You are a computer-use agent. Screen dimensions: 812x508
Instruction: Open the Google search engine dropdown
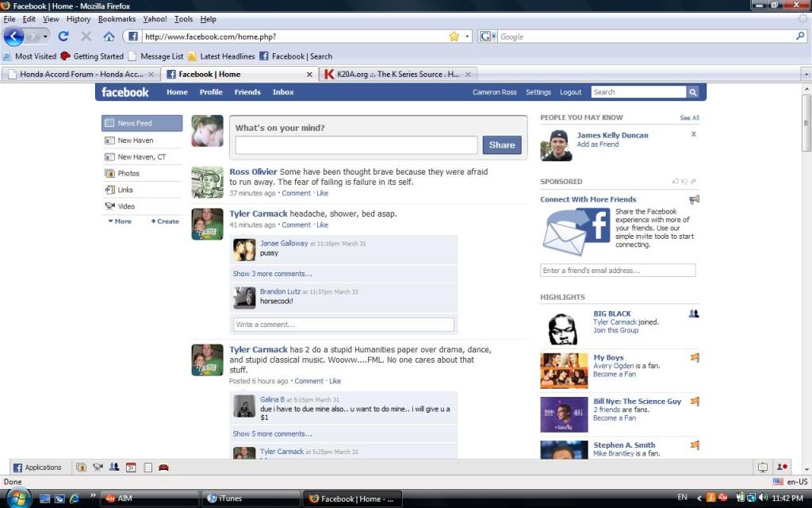(x=493, y=36)
